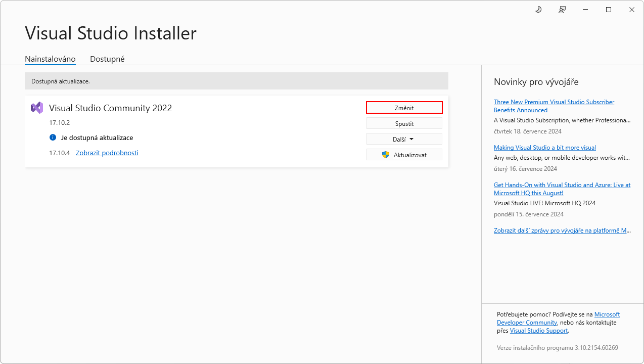Switch to the Dostupné tab
The image size is (644, 364).
107,59
